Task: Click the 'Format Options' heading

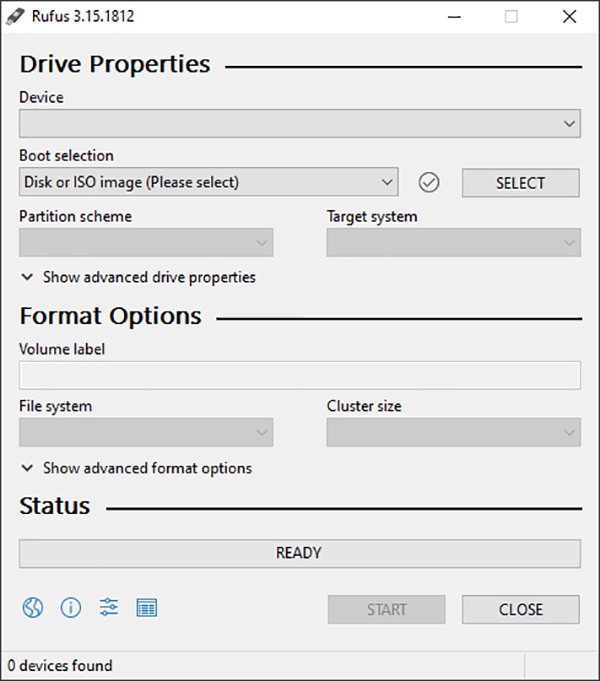Action: (x=111, y=316)
